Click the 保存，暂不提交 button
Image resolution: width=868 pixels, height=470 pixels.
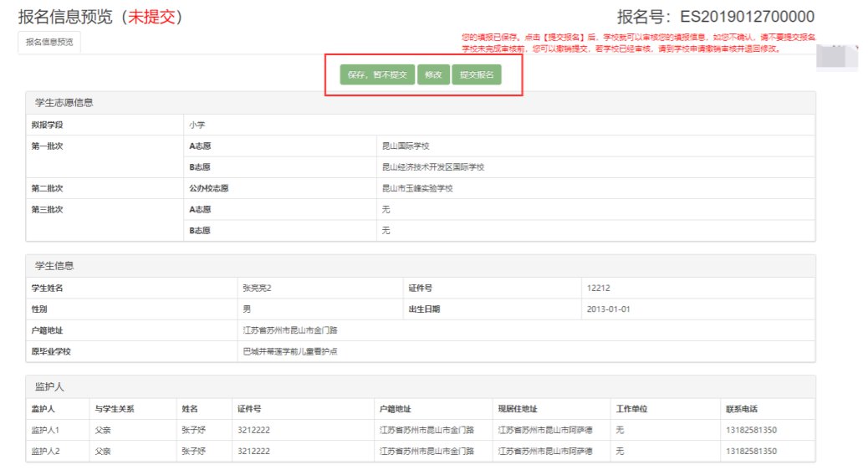tap(377, 74)
